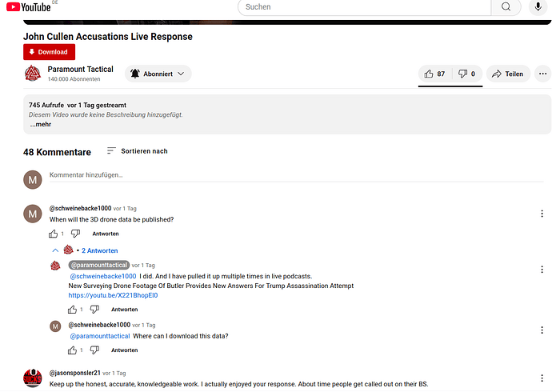The width and height of the screenshot is (552, 392).
Task: Open Paramount avatar on the first reply
Action: (55, 266)
